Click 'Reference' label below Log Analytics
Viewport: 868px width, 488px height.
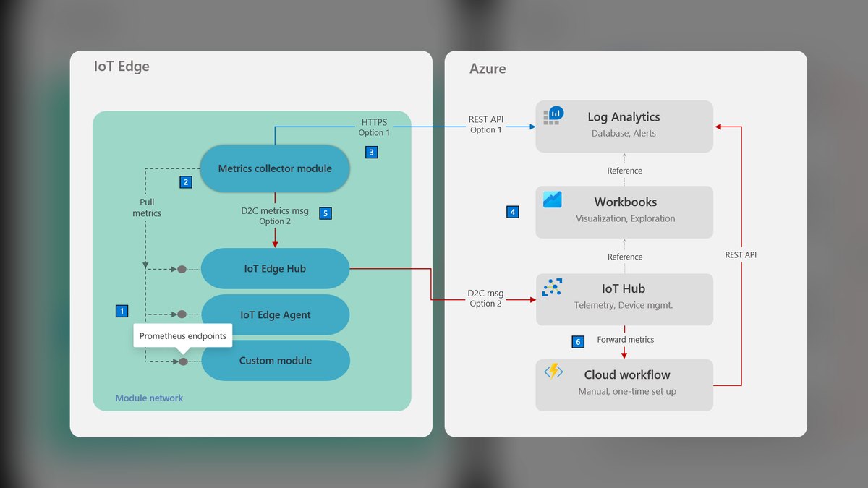tap(625, 171)
